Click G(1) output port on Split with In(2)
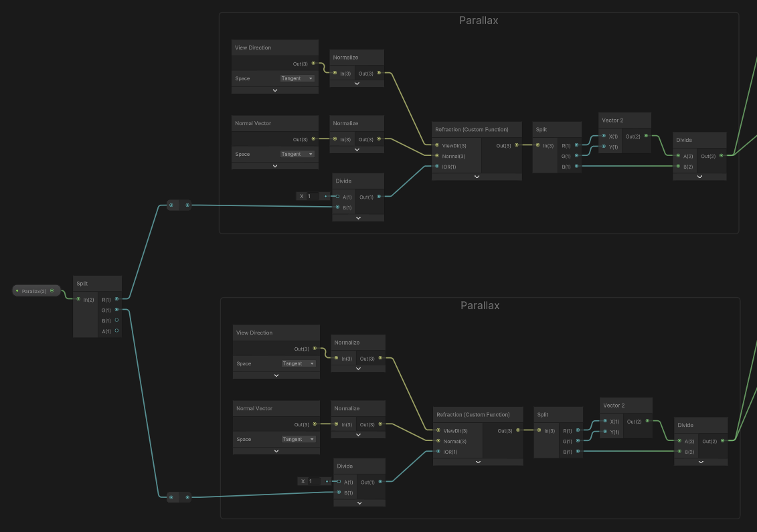The width and height of the screenshot is (757, 532). point(116,310)
